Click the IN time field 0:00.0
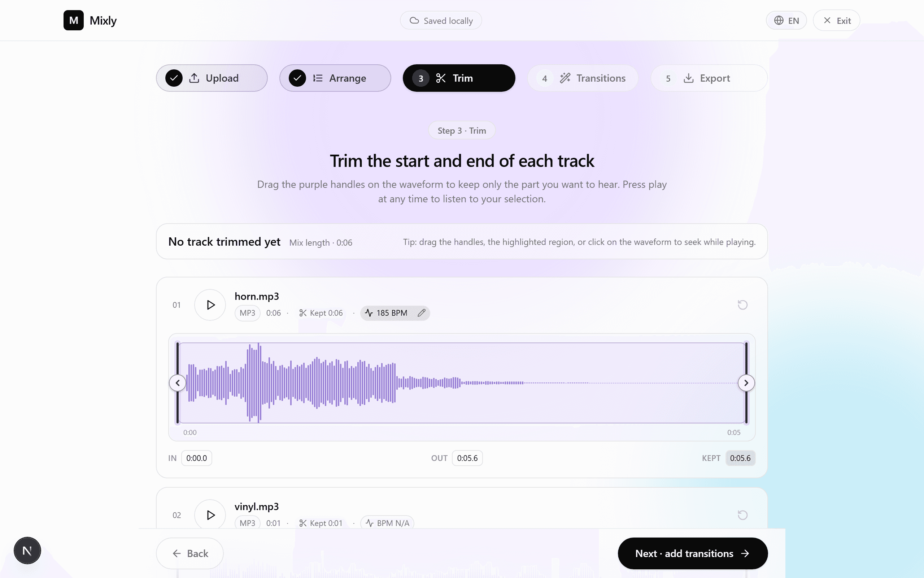The height and width of the screenshot is (578, 924). click(197, 458)
